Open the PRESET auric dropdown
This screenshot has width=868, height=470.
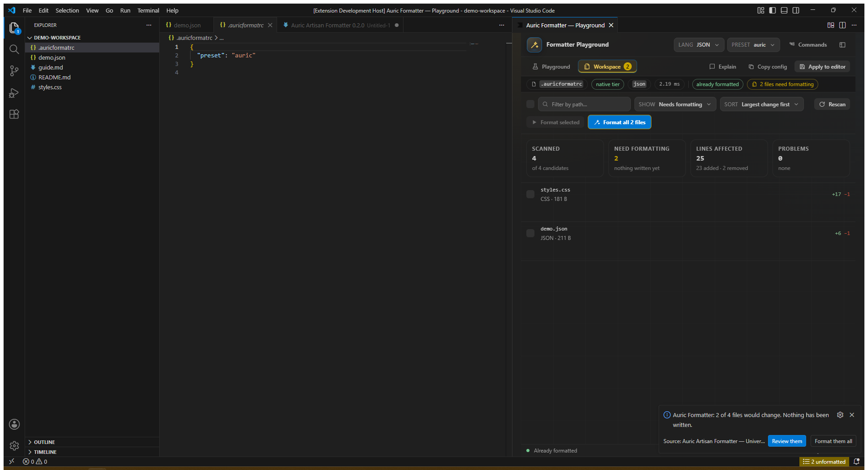753,45
